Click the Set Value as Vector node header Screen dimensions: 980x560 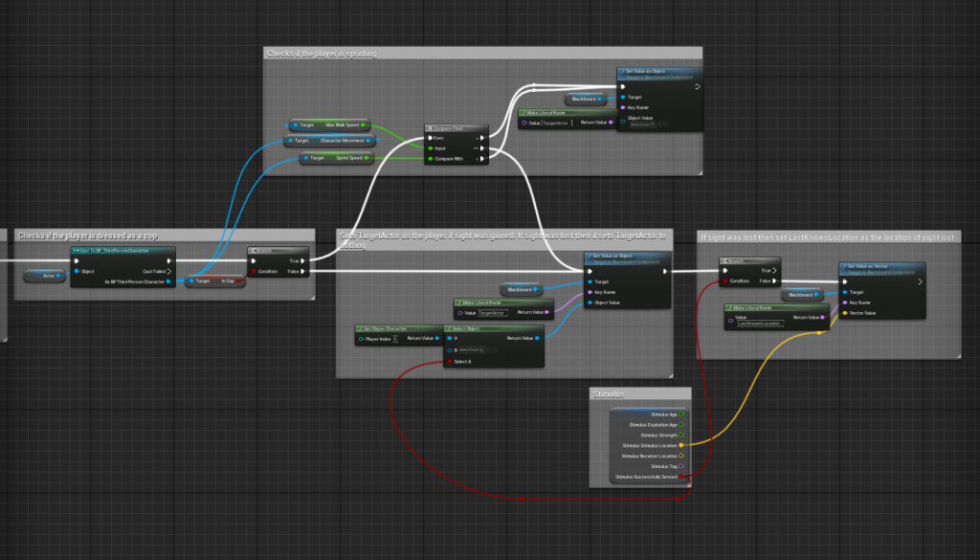[x=880, y=267]
